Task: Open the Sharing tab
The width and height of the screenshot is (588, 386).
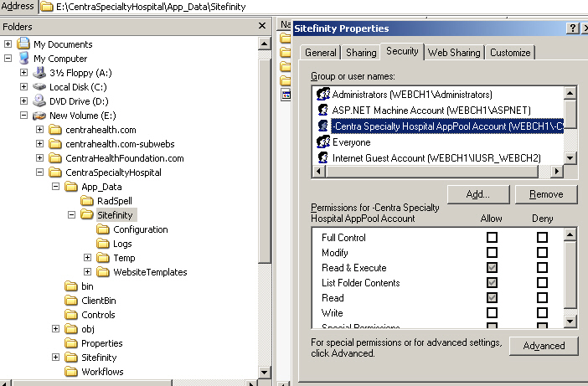Action: click(361, 53)
